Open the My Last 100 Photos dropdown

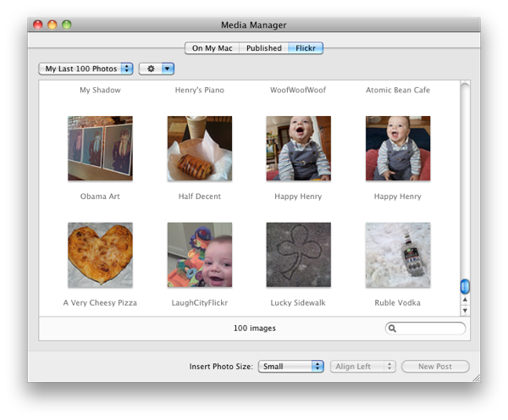(x=86, y=69)
